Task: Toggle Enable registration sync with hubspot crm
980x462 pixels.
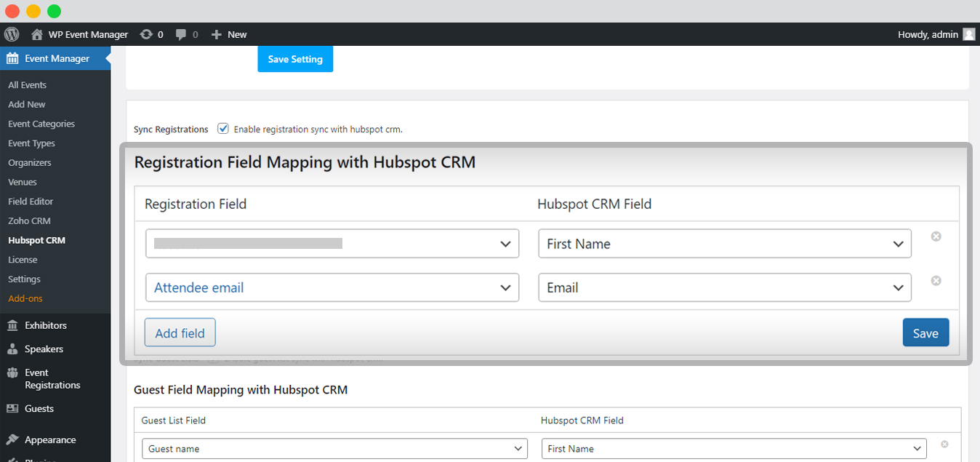Action: [x=223, y=129]
